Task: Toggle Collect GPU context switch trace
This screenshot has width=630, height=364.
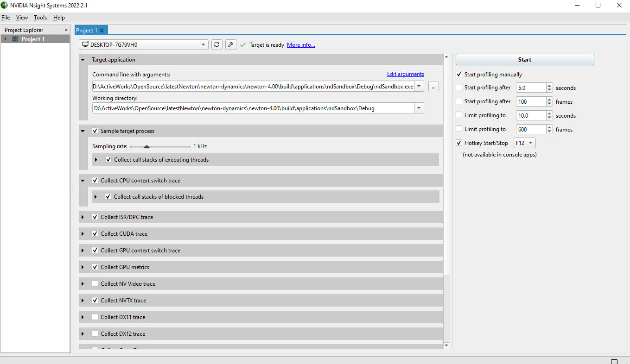Action: pyautogui.click(x=95, y=251)
